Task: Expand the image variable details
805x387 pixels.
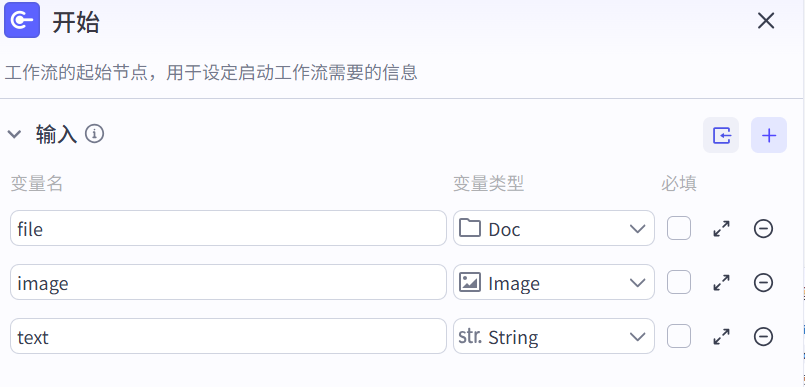Action: [x=722, y=282]
